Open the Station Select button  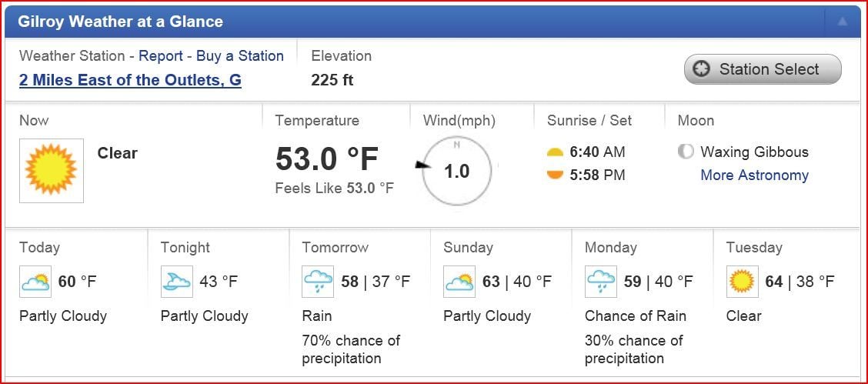tap(763, 69)
